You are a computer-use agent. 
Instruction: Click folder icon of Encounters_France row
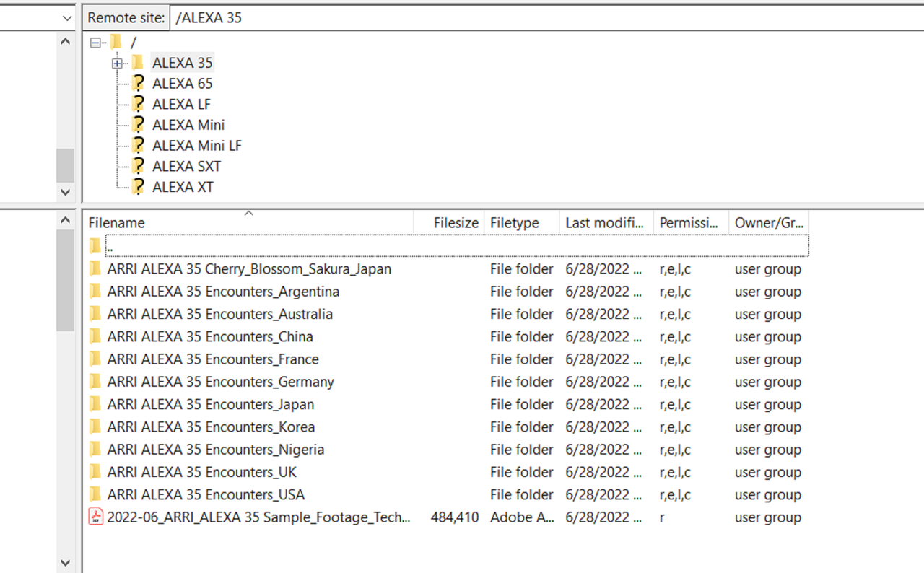[x=95, y=359]
